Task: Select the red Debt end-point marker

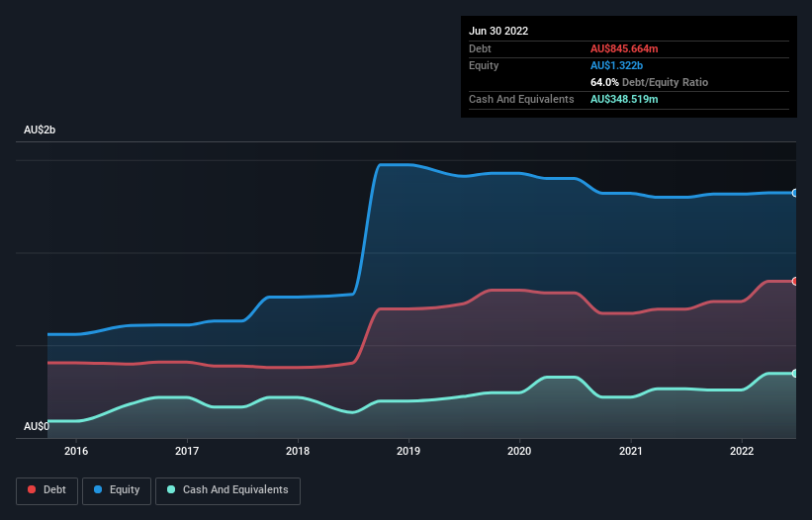Action: click(795, 281)
